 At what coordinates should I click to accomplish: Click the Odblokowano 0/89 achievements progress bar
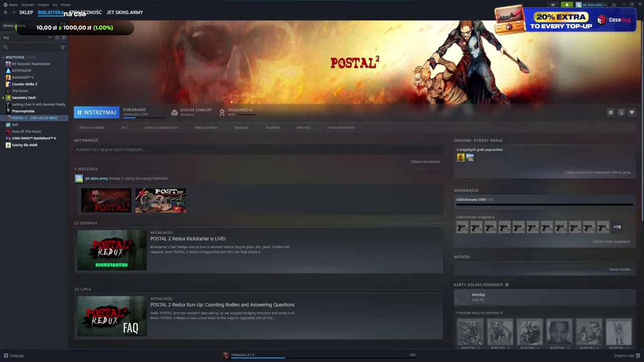click(x=545, y=205)
